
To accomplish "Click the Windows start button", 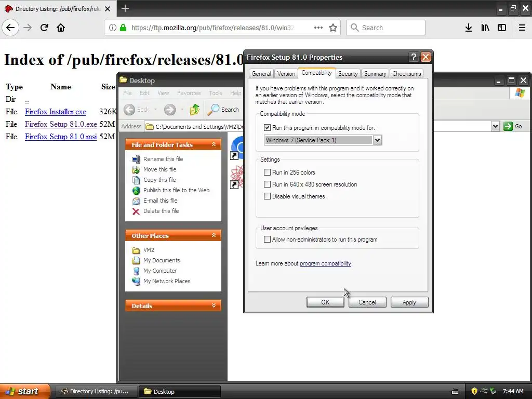I will (x=25, y=391).
